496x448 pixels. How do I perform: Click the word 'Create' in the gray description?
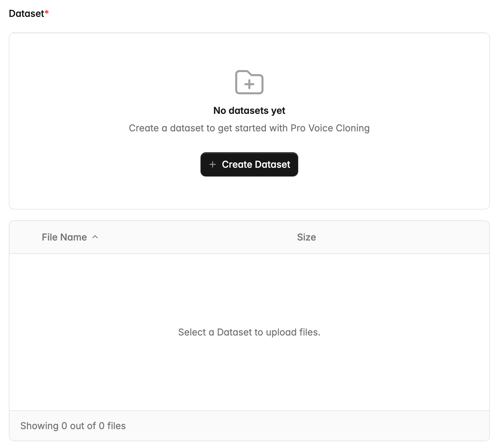pos(144,128)
